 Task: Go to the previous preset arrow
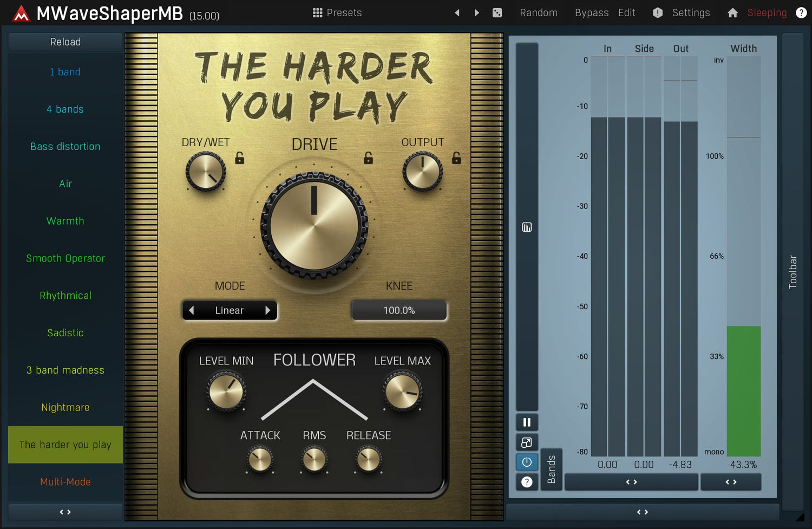(x=457, y=12)
